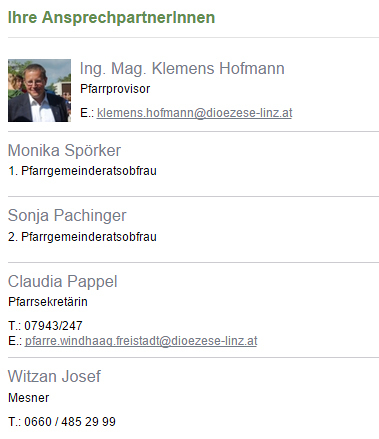
Task: Click the klemens.hofmann@dioezese-linz.at email link
Action: pos(194,113)
